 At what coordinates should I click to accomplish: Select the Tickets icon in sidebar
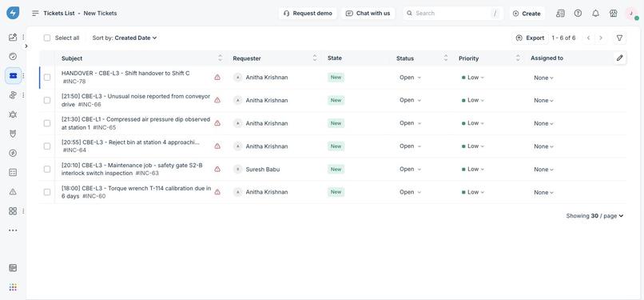click(13, 76)
